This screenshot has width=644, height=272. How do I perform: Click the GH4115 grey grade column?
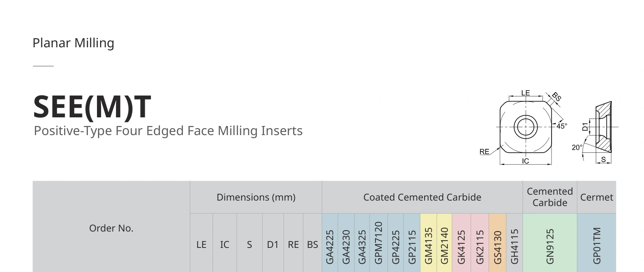514,243
